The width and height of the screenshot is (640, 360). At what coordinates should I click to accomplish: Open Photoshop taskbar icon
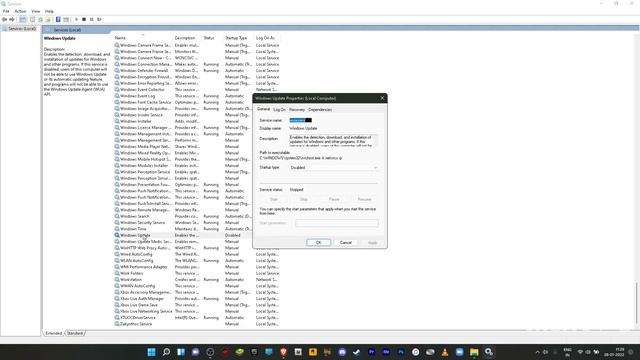[401, 352]
